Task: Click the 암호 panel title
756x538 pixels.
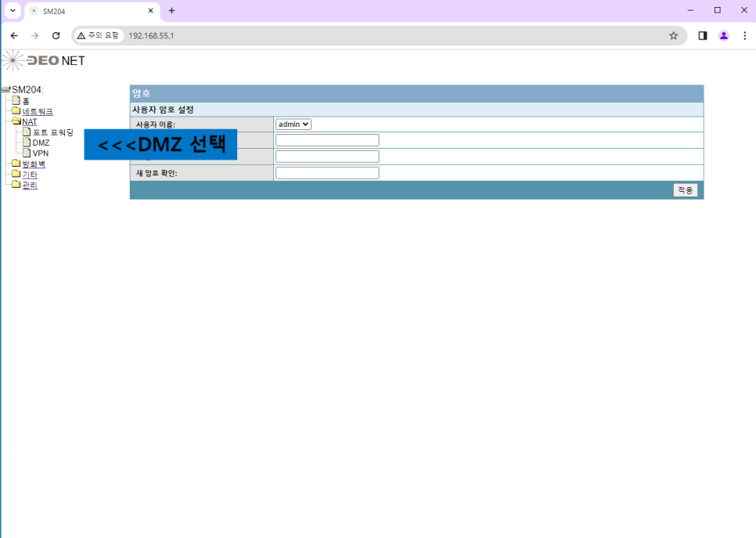Action: pyautogui.click(x=142, y=93)
